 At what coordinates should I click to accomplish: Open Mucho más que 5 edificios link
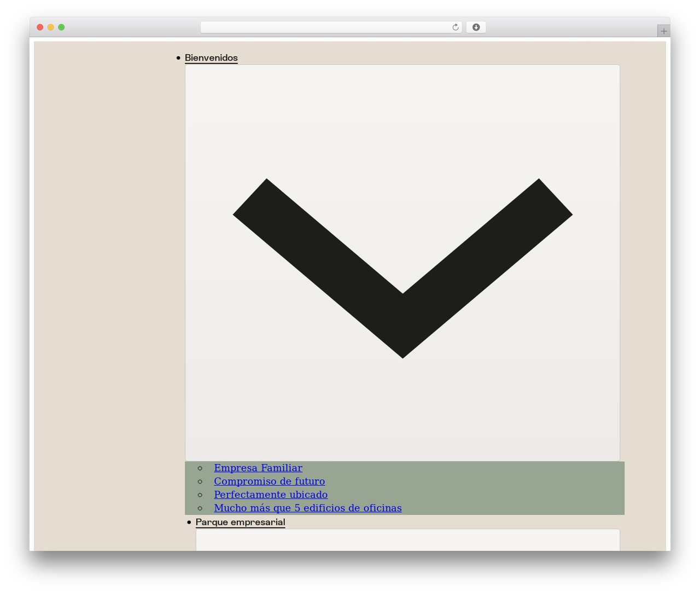(x=307, y=508)
